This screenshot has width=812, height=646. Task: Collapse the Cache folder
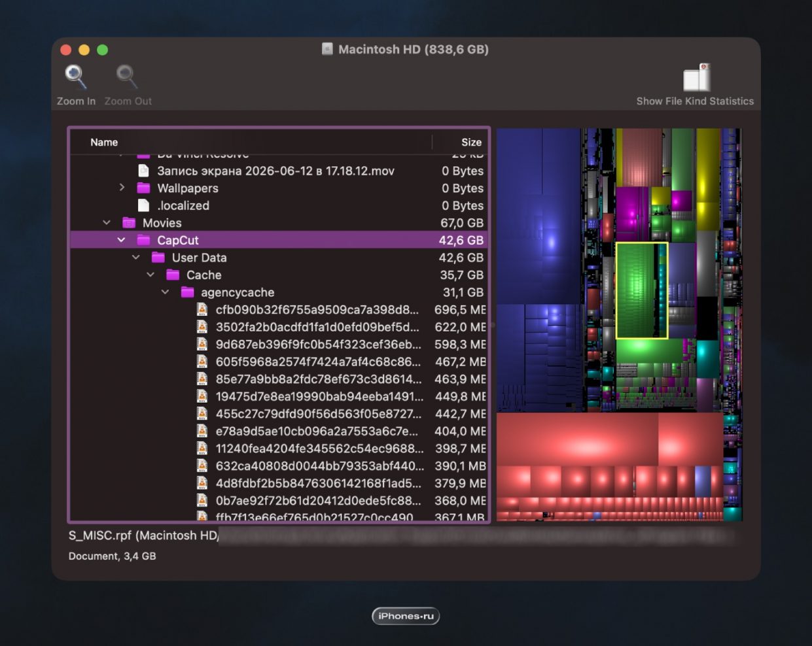pos(150,275)
